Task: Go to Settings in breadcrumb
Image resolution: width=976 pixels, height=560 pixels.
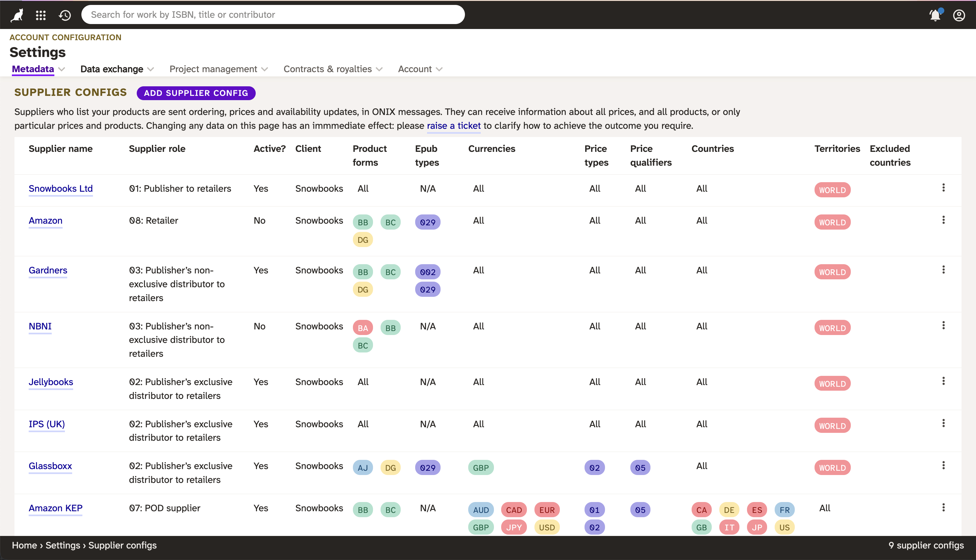Action: tap(63, 546)
